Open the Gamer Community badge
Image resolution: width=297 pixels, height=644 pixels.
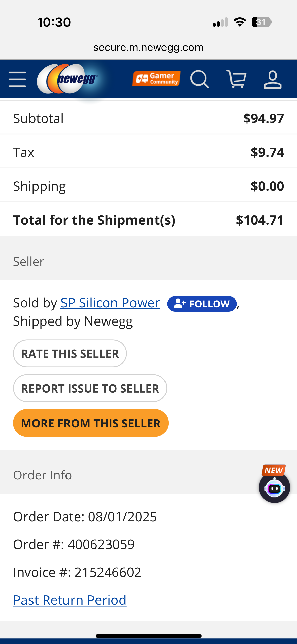pyautogui.click(x=156, y=79)
